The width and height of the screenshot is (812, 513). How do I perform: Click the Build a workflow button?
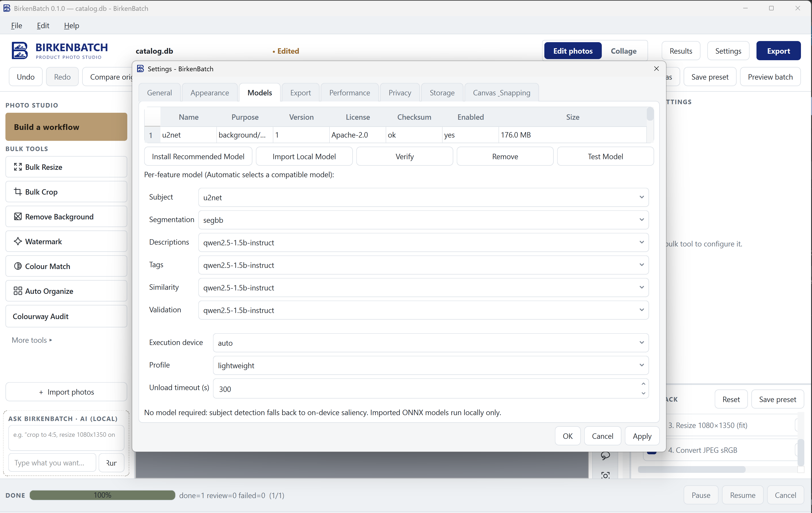(66, 127)
